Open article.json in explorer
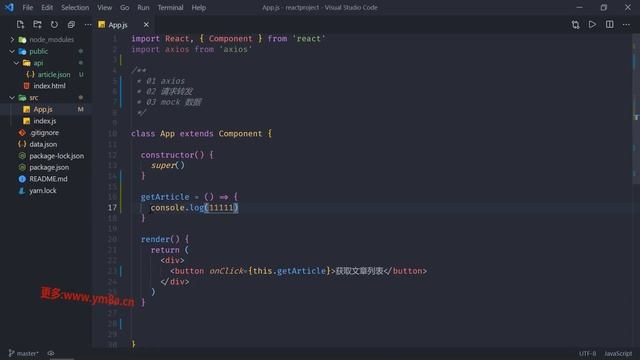This screenshot has width=640, height=360. tap(53, 75)
